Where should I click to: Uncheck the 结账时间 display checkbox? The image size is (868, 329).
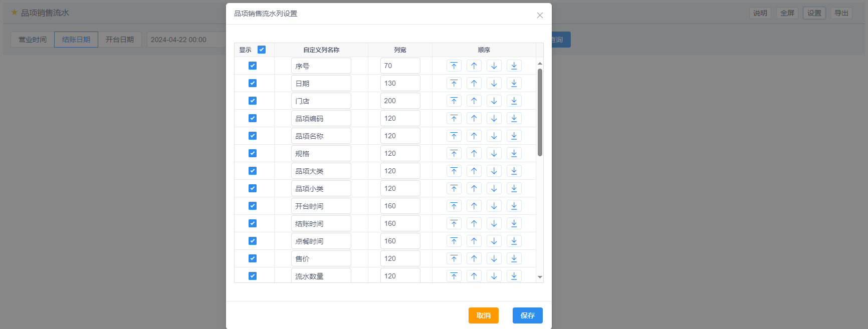(253, 223)
